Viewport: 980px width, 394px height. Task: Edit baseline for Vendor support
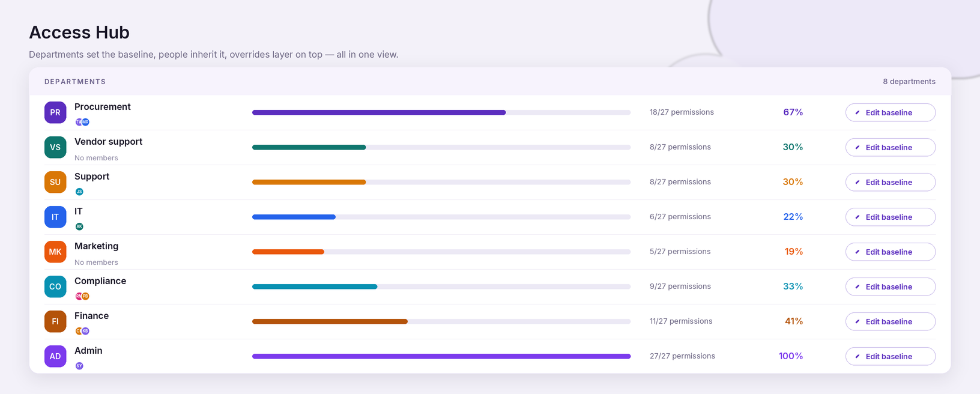point(891,147)
